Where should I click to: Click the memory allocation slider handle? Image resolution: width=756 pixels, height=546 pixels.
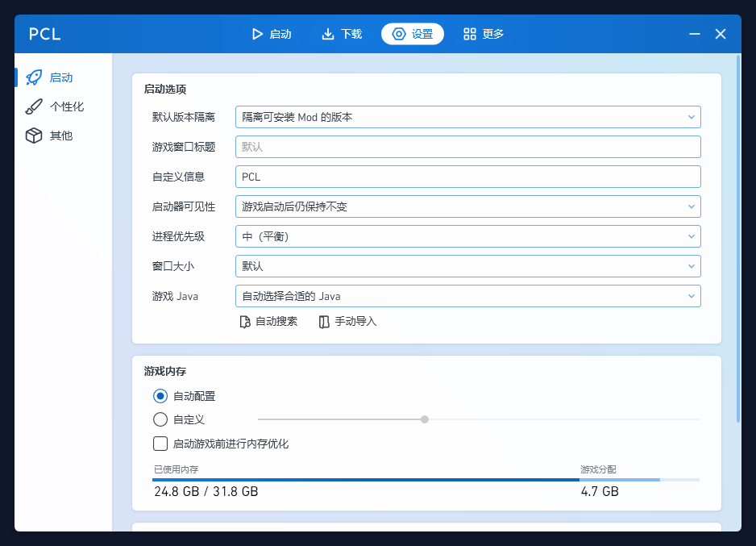click(425, 419)
